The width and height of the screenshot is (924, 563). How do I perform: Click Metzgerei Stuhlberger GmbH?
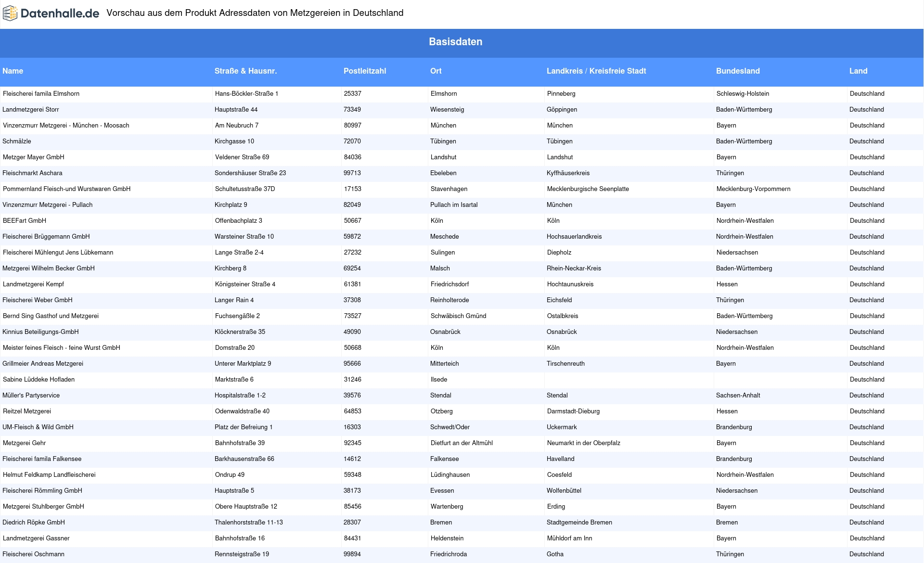pos(43,507)
